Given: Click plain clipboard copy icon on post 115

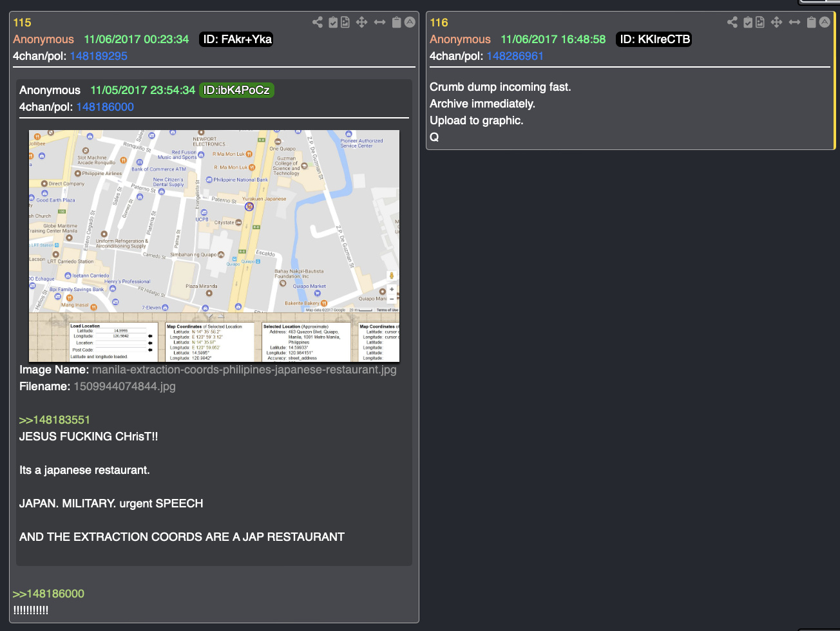Looking at the screenshot, I should [397, 23].
